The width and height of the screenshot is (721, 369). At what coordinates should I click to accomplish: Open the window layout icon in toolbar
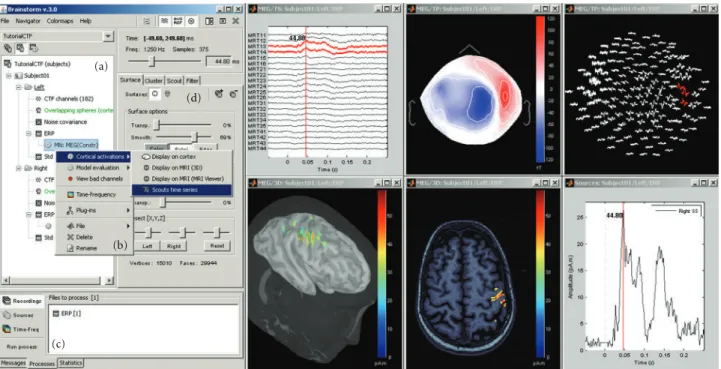209,21
